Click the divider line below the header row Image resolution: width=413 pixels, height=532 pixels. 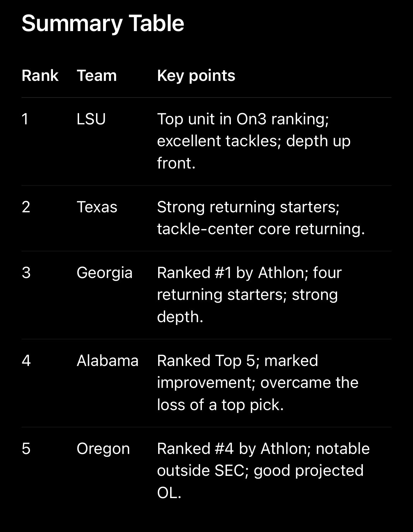click(x=206, y=97)
